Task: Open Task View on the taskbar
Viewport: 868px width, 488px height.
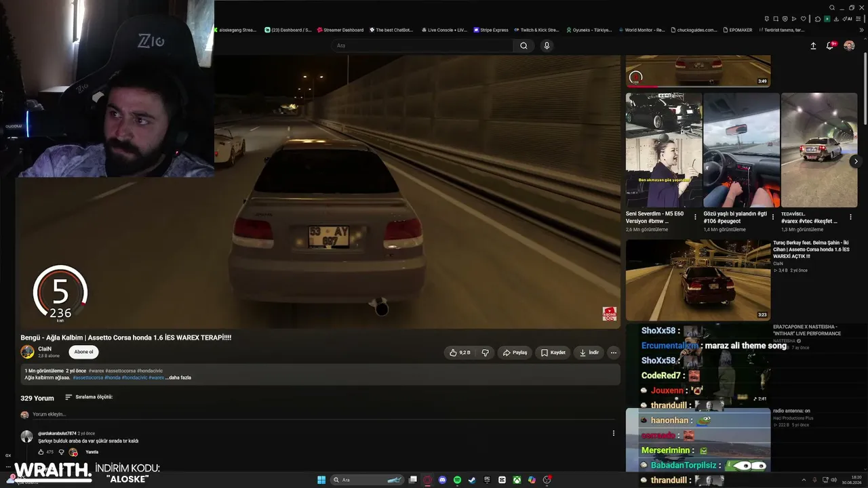Action: [x=412, y=480]
